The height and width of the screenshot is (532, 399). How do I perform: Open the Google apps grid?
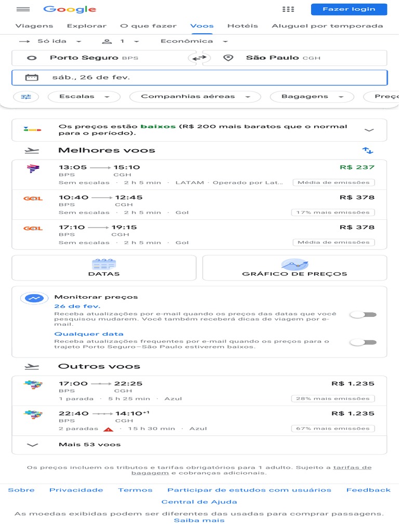pos(288,9)
